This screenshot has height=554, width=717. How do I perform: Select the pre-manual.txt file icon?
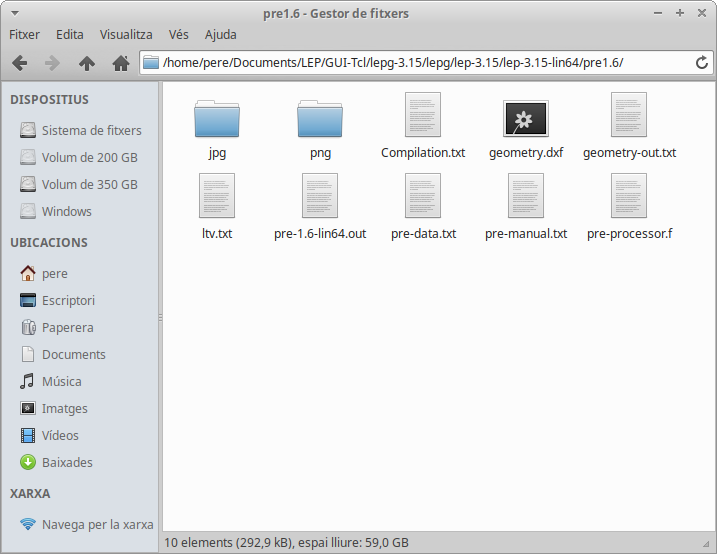coord(526,196)
